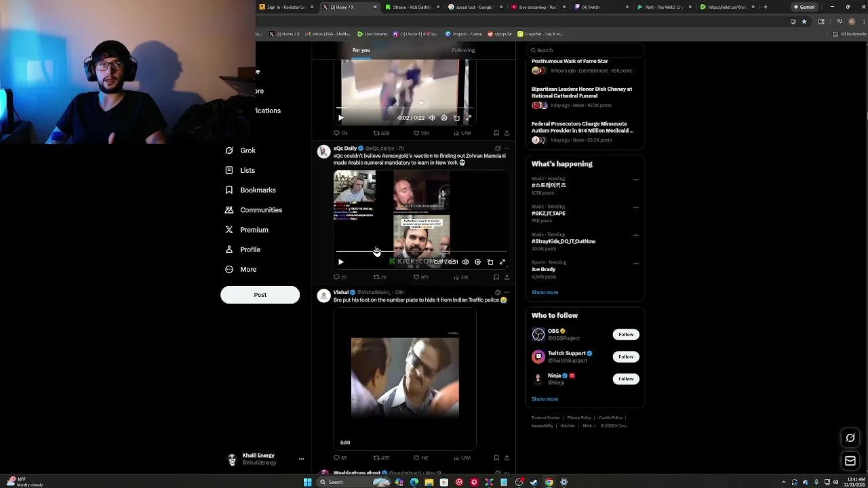Viewport: 868px width, 488px height.
Task: Reply to the xQc Daily post
Action: (340, 277)
